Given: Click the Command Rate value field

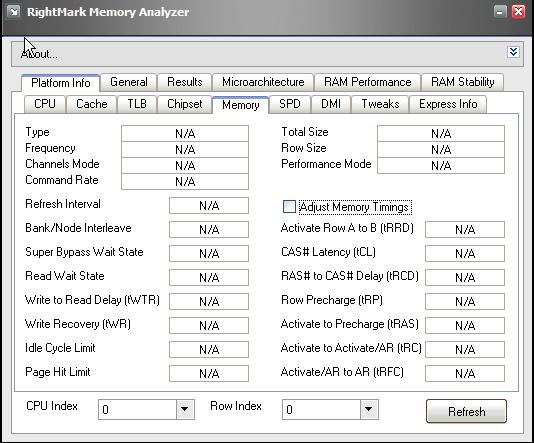Looking at the screenshot, I should pos(185,181).
